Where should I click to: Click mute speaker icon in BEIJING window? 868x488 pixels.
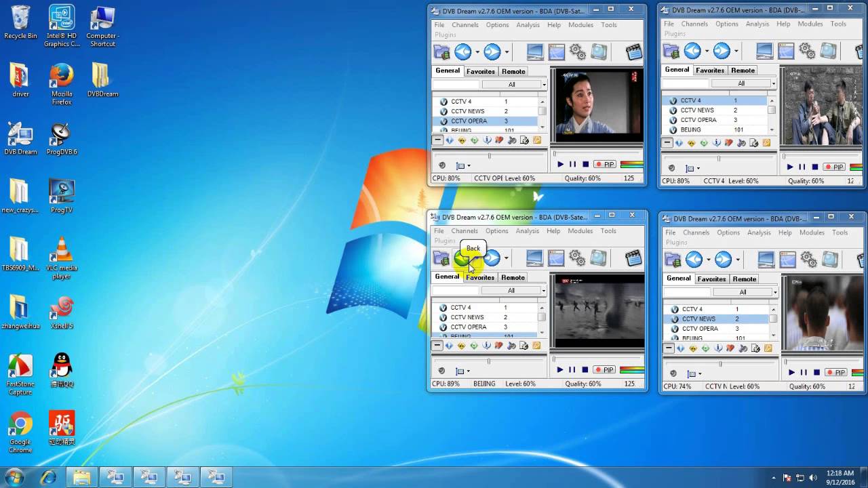tap(441, 371)
